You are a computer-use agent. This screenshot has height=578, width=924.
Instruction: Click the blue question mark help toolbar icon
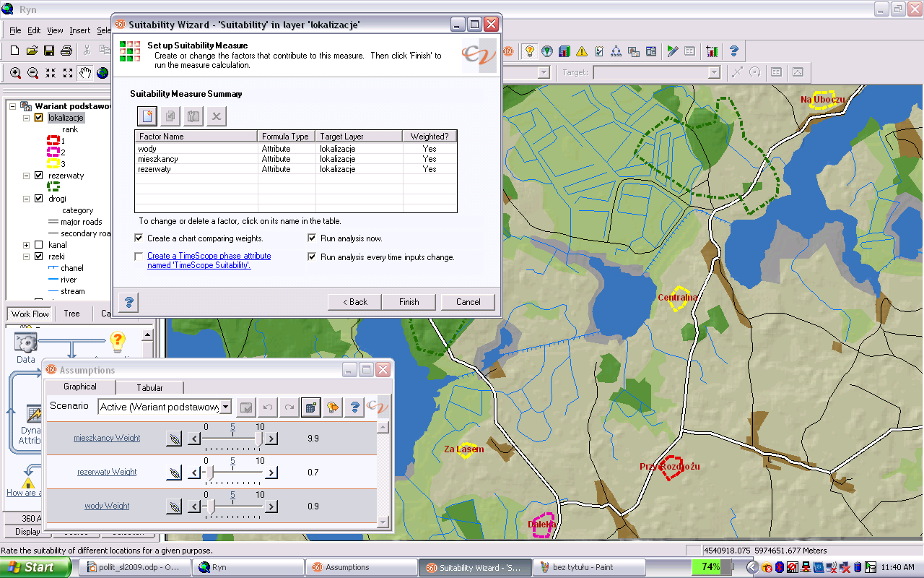[x=734, y=51]
